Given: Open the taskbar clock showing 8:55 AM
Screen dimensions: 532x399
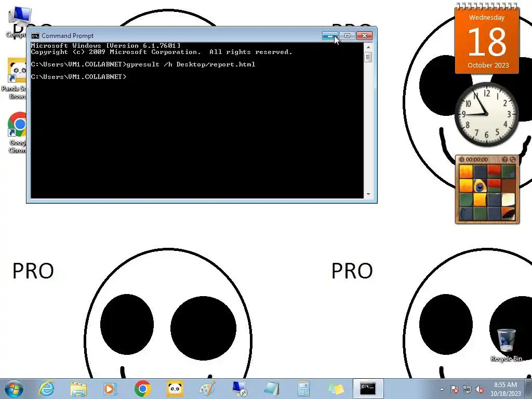Looking at the screenshot, I should coord(506,389).
